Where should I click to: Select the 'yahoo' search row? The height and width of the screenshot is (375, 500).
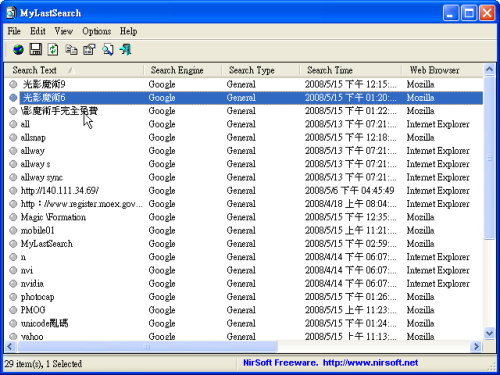(244, 336)
